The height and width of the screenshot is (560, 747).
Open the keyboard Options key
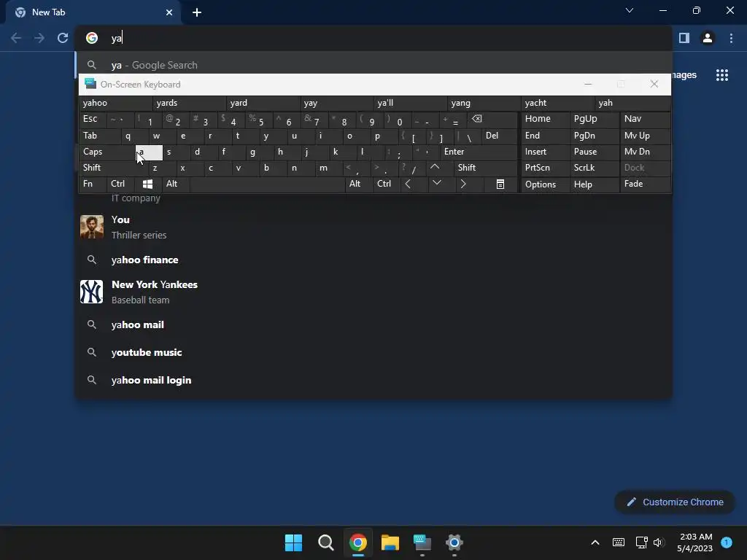tap(545, 184)
